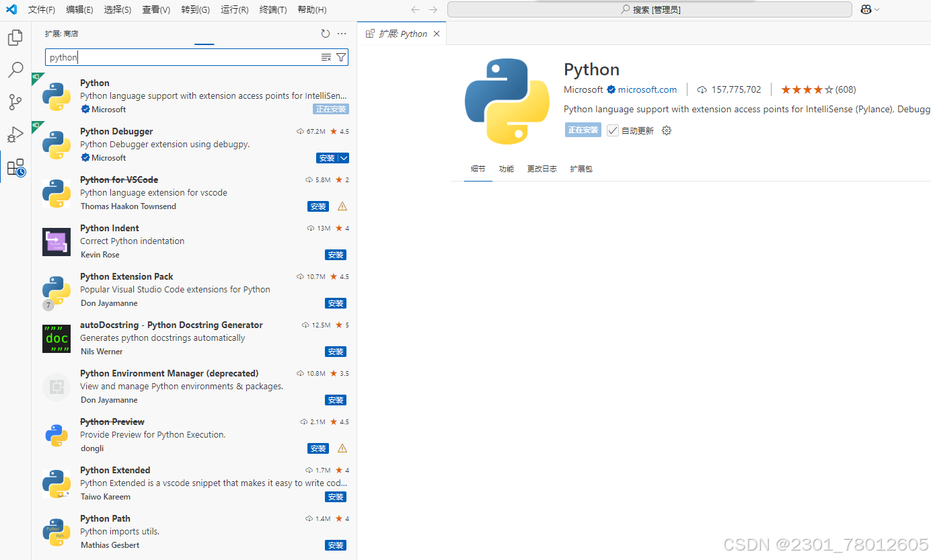Click publisher name Mathias Gesbert
Image resolution: width=931 pixels, height=560 pixels.
[110, 545]
